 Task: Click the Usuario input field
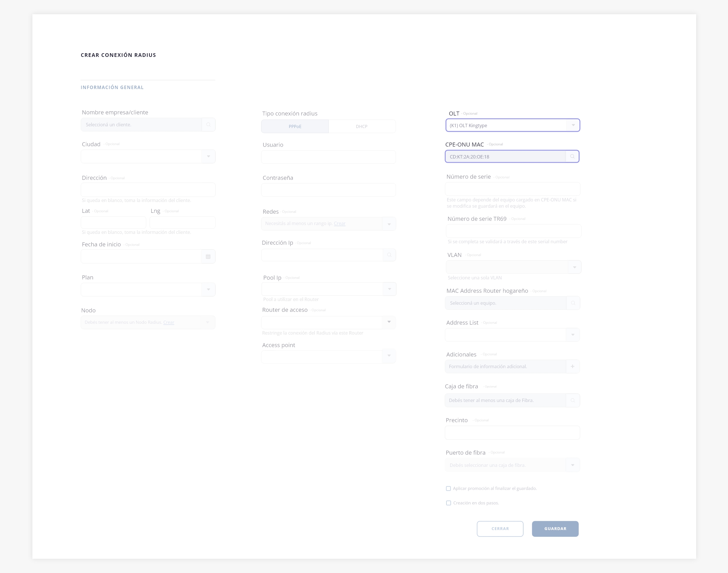328,157
